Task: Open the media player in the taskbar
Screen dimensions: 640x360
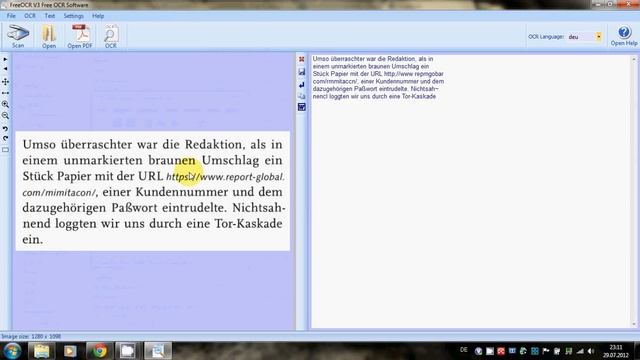Action: click(70, 351)
